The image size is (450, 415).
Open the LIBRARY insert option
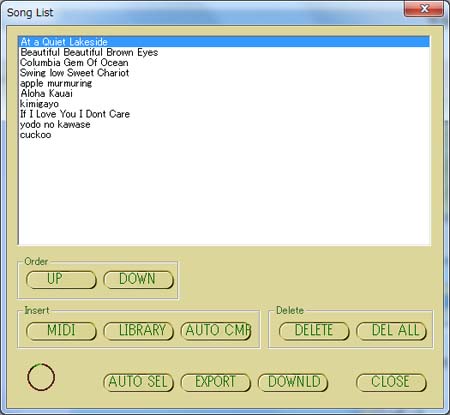click(138, 331)
